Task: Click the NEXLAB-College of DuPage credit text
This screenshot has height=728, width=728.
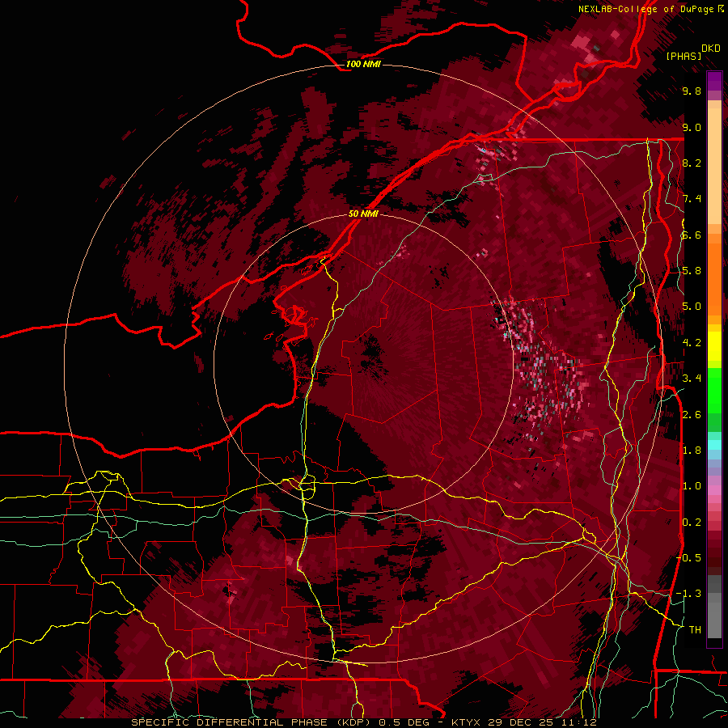Action: point(651,9)
